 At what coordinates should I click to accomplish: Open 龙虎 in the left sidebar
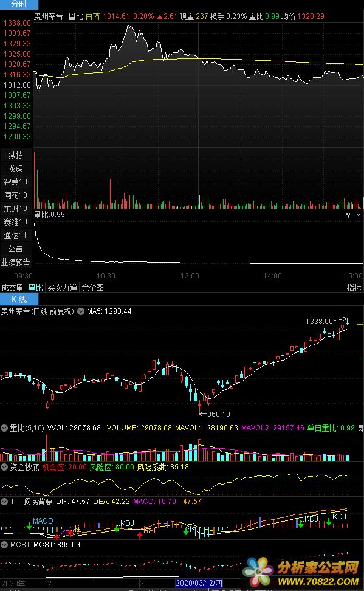click(x=15, y=168)
